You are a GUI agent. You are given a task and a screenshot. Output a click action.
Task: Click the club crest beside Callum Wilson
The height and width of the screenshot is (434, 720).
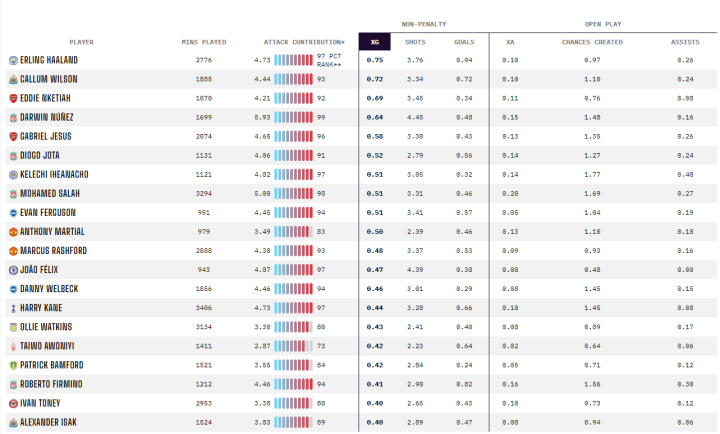point(13,79)
